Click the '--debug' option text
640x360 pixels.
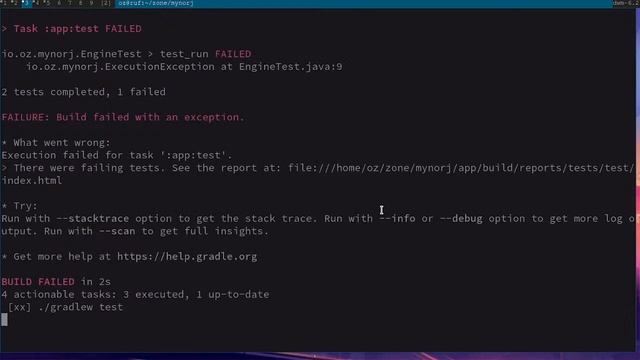click(x=461, y=218)
